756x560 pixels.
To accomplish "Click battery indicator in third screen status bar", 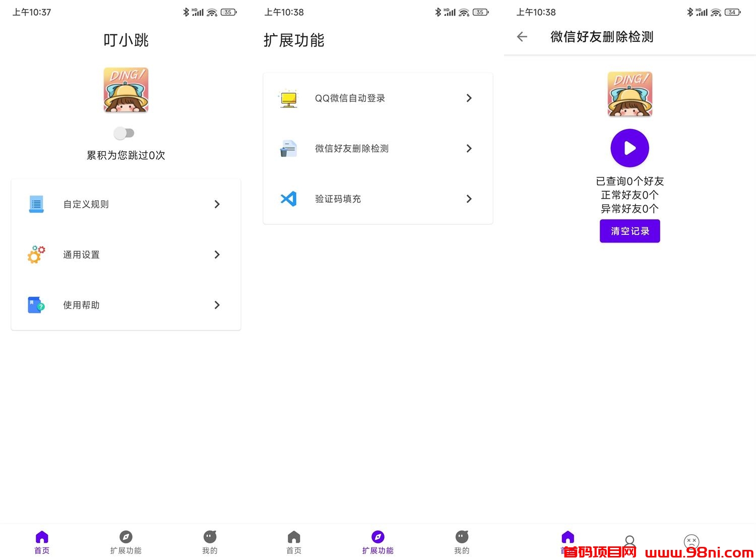I will pyautogui.click(x=733, y=12).
